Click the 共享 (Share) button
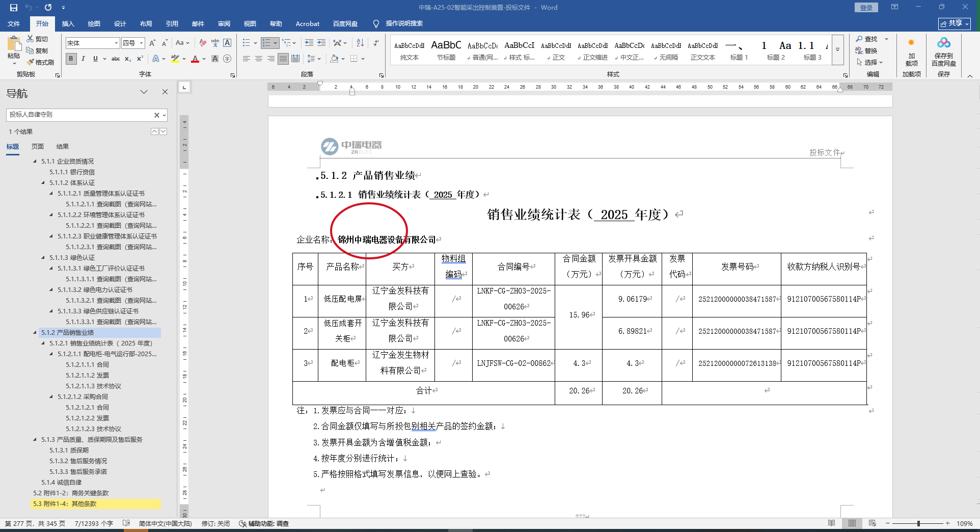The height and width of the screenshot is (532, 980). (954, 23)
